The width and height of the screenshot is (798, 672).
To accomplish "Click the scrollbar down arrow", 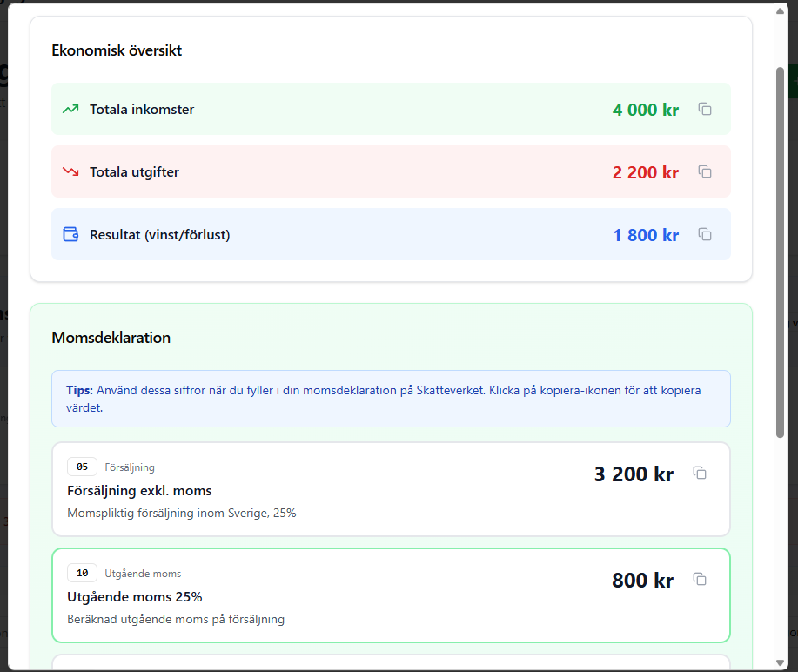I will click(781, 663).
